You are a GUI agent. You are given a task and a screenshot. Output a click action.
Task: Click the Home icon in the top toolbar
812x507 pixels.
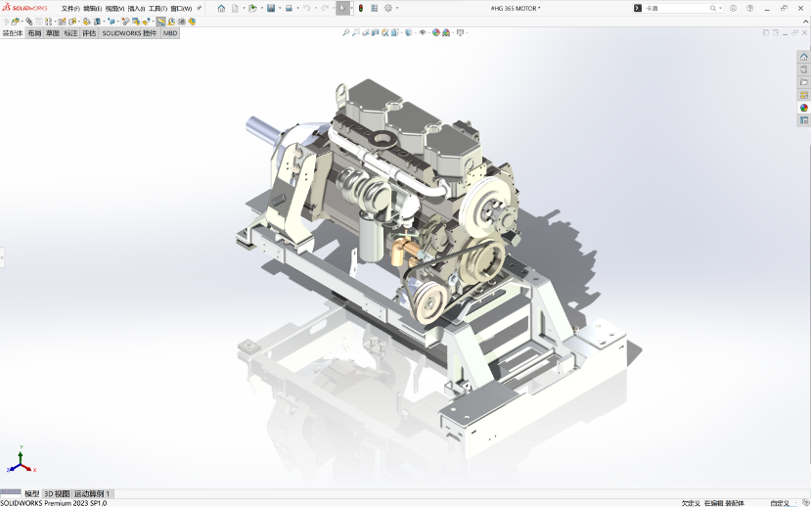(221, 8)
